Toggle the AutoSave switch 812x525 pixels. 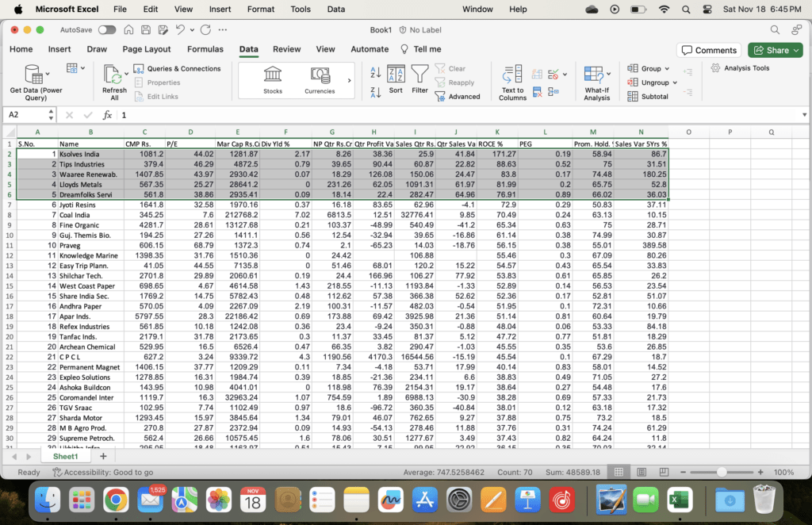(107, 30)
